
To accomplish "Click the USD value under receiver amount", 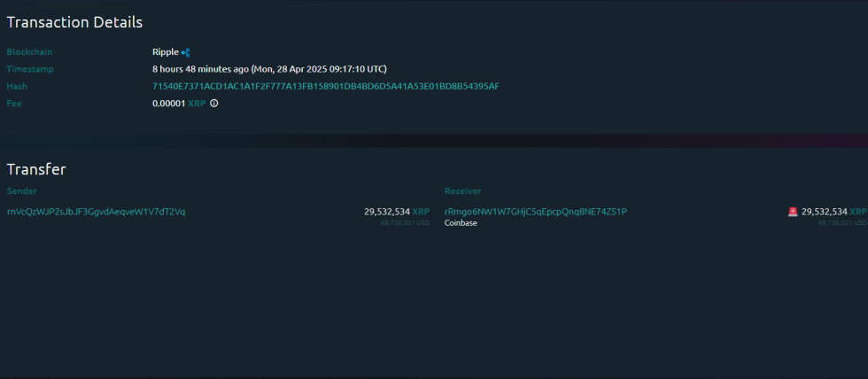I will (842, 223).
